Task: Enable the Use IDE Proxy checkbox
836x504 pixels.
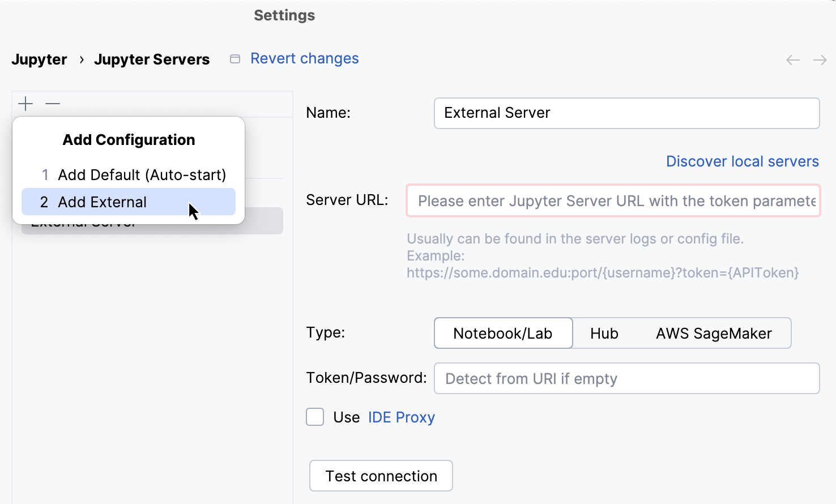Action: coord(315,417)
